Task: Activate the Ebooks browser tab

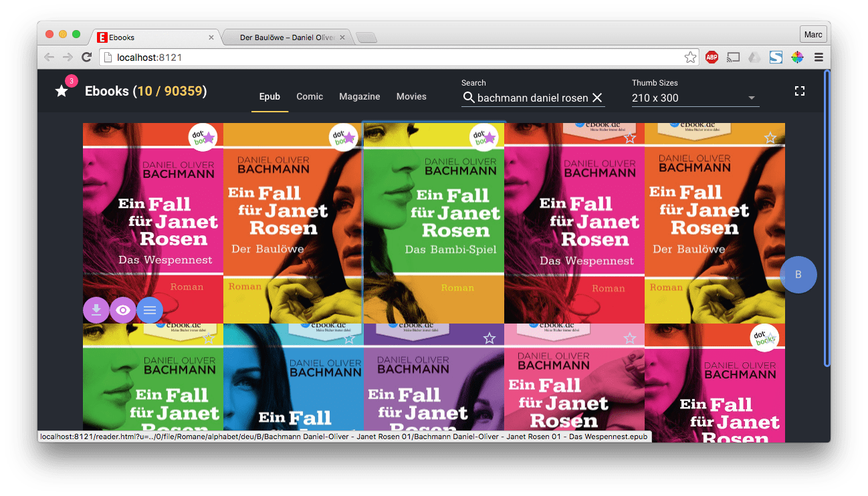Action: click(154, 37)
